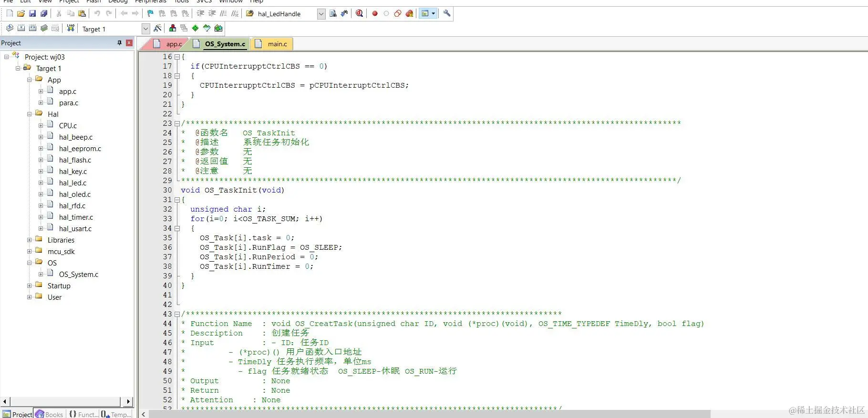This screenshot has height=418, width=868.
Task: Download to flash with LOAD icon
Action: pyautogui.click(x=71, y=28)
